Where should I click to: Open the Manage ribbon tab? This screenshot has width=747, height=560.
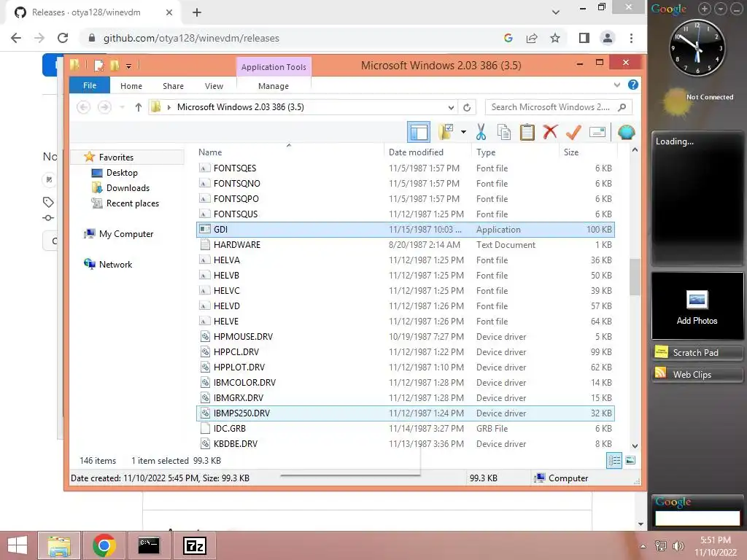tap(274, 86)
